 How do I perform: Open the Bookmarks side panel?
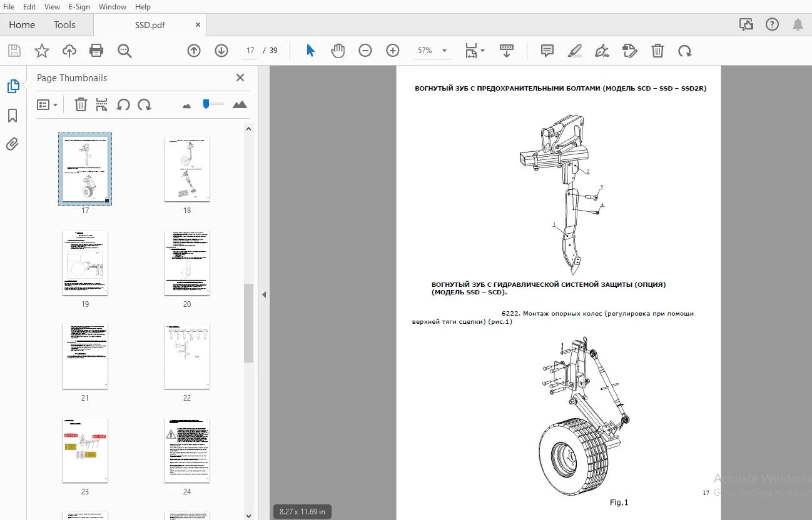13,116
